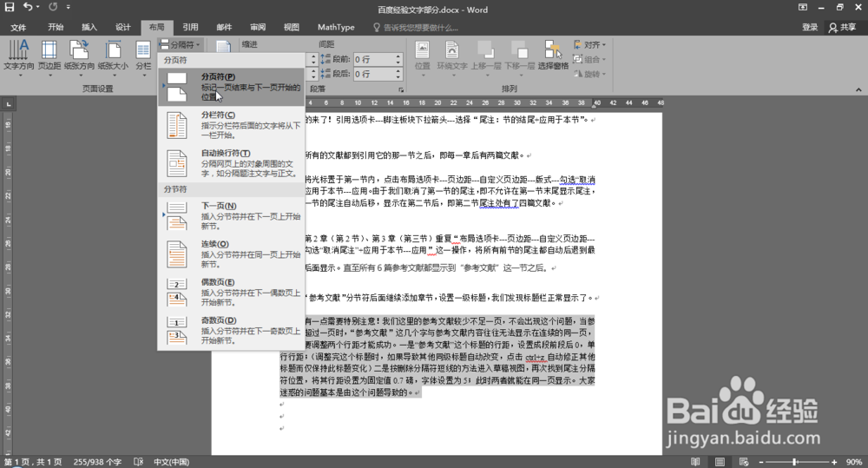868x468 pixels.
Task: Click the zoom out minus button
Action: (x=761, y=462)
